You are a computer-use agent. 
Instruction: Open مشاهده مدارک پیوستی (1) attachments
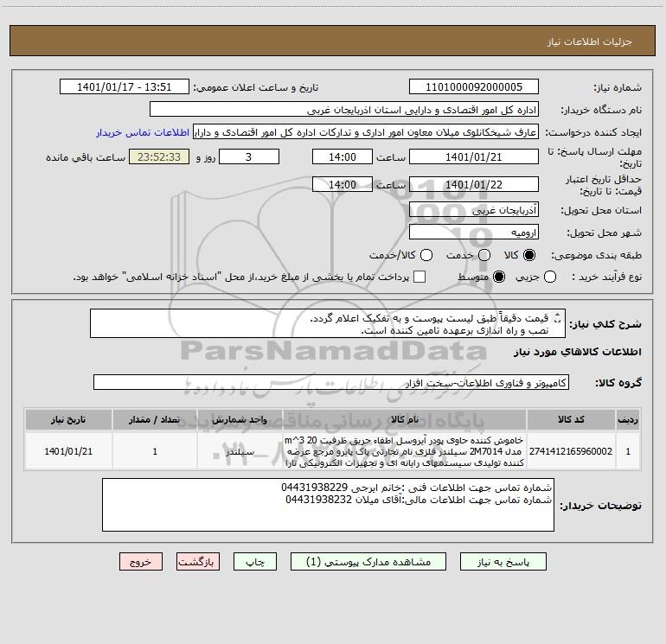click(368, 562)
